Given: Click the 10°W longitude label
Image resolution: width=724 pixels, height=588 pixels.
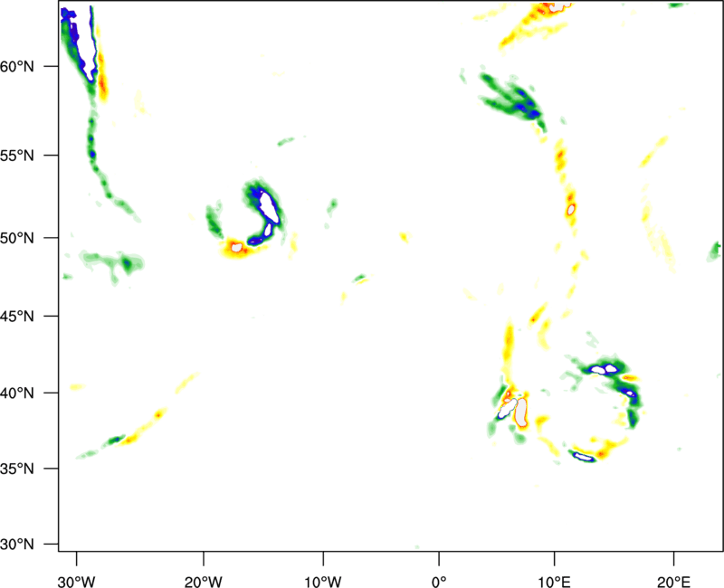Looking at the screenshot, I should pyautogui.click(x=323, y=582).
